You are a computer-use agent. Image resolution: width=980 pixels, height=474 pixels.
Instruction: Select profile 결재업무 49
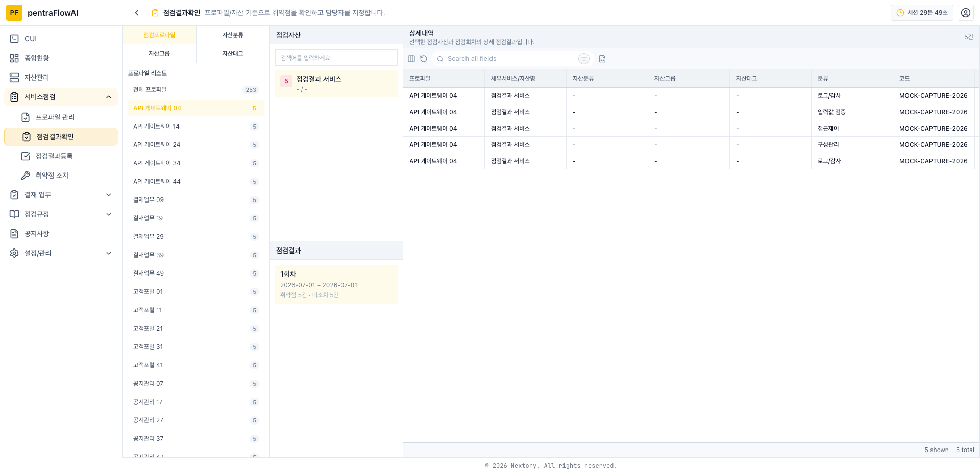click(196, 273)
